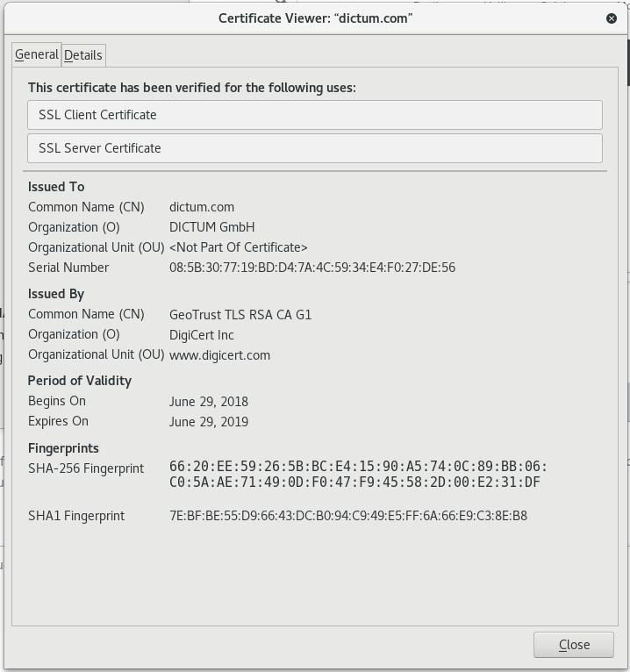Open the Details tab
Image resolution: width=630 pixels, height=672 pixels.
pos(83,55)
